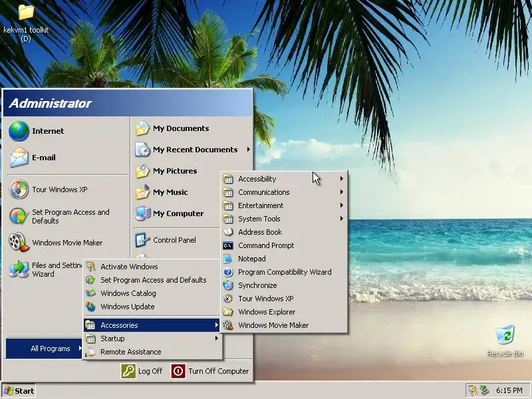The image size is (532, 399).
Task: Click the Windows Explorer icon
Action: 228,312
